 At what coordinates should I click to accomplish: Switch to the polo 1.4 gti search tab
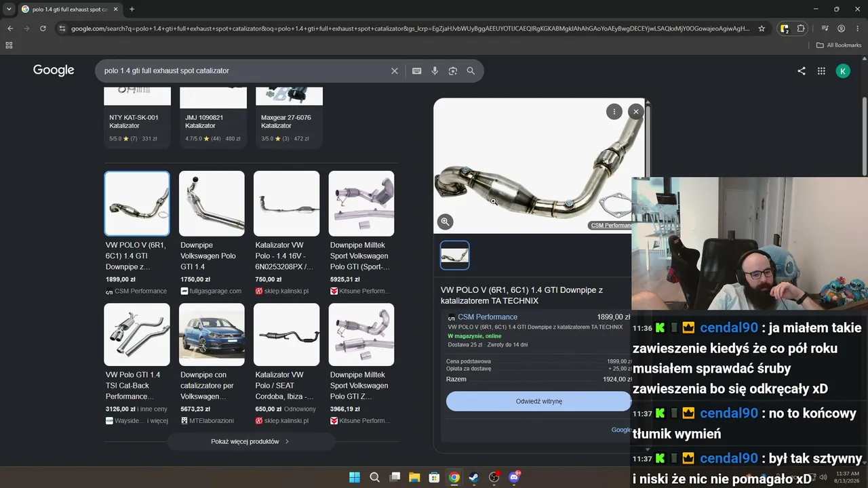coord(68,9)
